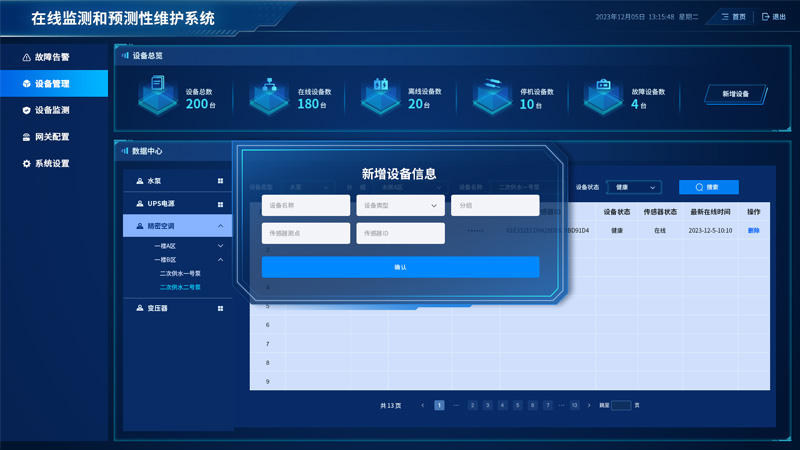Open 系统设置 in the sidebar
This screenshot has height=450, width=800.
click(x=52, y=164)
